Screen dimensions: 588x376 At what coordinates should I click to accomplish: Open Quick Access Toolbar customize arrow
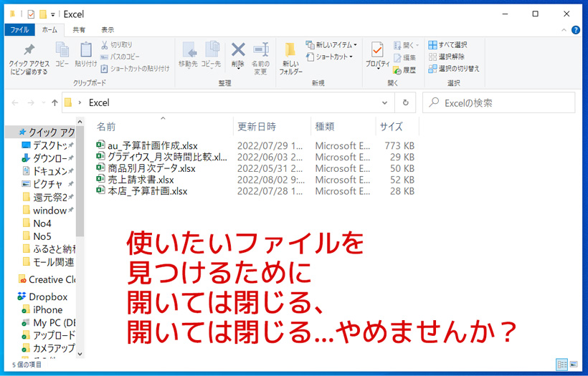pos(53,14)
